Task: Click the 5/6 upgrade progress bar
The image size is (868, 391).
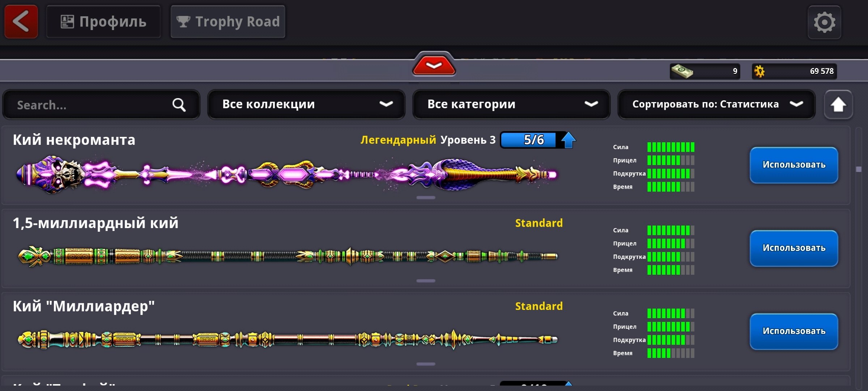Action: (x=529, y=140)
